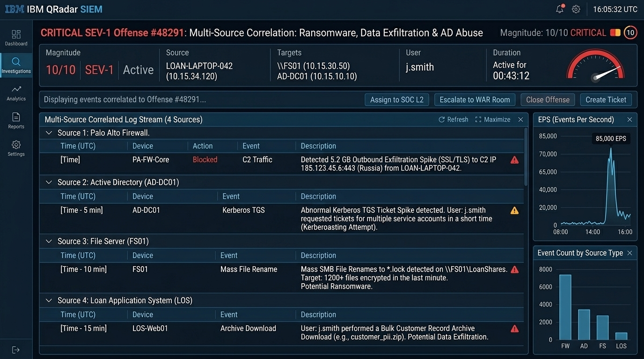
Task: Click the Kerberos TGS event cell
Action: coord(243,210)
